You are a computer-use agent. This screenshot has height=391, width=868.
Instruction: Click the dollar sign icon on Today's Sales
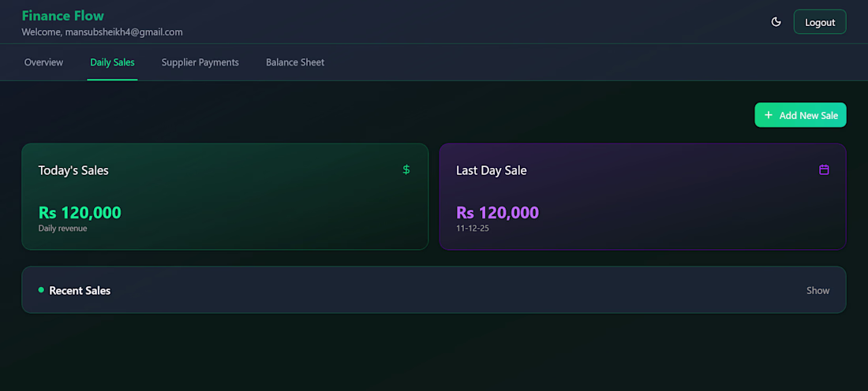tap(406, 169)
